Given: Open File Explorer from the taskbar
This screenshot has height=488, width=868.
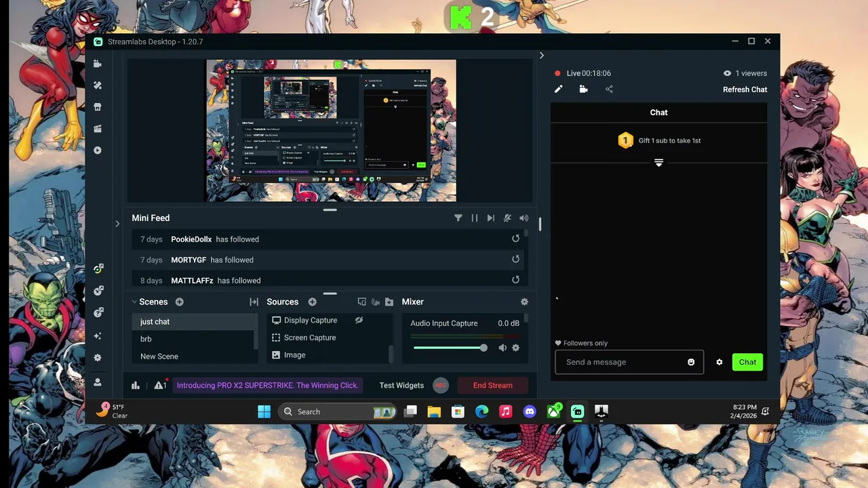Looking at the screenshot, I should (434, 411).
